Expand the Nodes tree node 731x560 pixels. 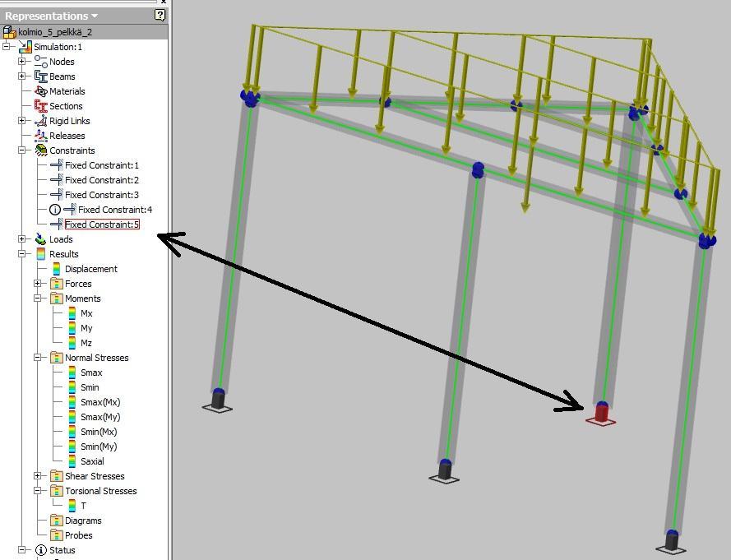pyautogui.click(x=22, y=62)
